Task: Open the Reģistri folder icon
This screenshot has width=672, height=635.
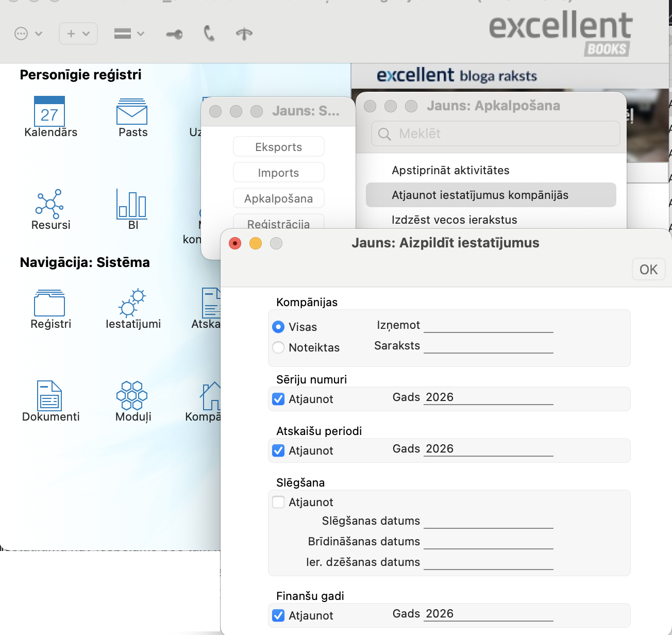Action: (x=49, y=303)
